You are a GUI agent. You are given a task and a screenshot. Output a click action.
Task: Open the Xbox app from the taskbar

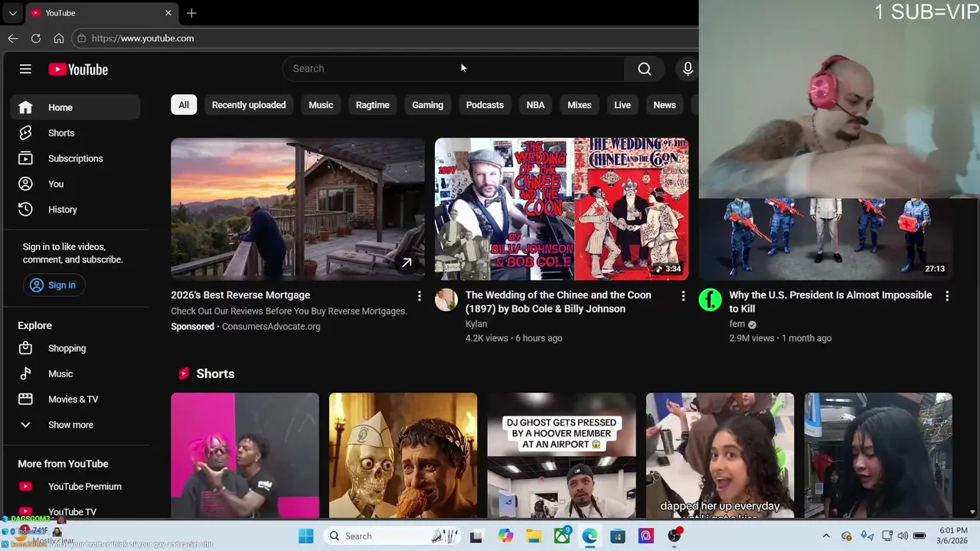[562, 536]
